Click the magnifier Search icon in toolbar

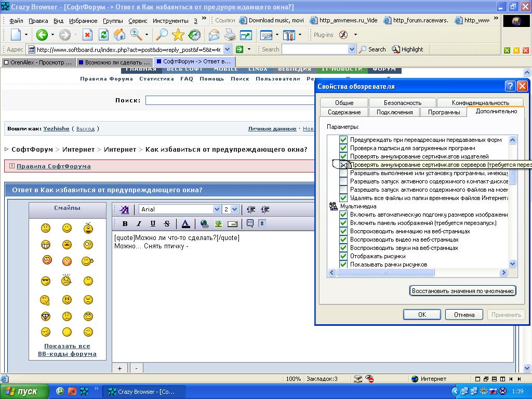162,35
